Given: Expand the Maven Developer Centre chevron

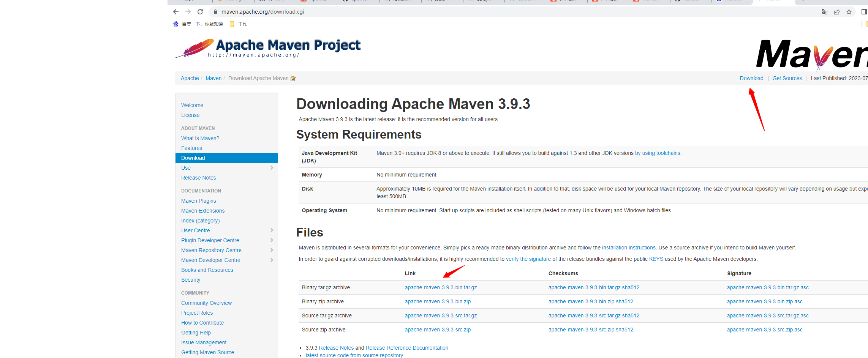Looking at the screenshot, I should [272, 260].
